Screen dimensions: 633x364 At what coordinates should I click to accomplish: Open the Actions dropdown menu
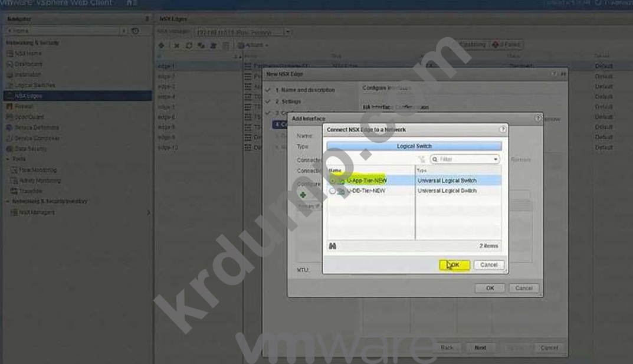click(254, 45)
